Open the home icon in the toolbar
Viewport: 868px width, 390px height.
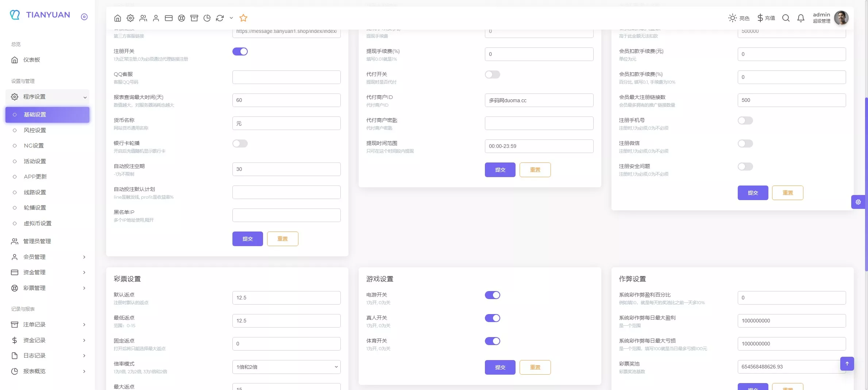[x=117, y=18]
